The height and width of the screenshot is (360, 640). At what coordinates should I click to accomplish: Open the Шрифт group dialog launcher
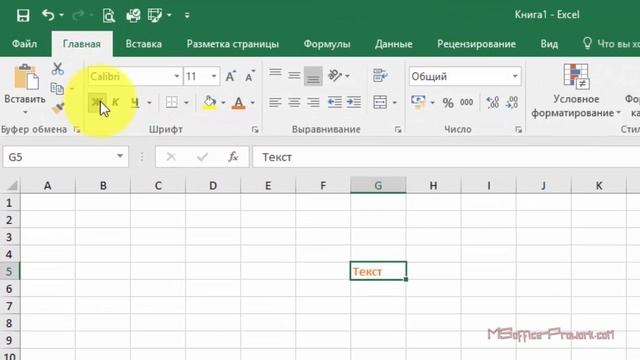(255, 130)
